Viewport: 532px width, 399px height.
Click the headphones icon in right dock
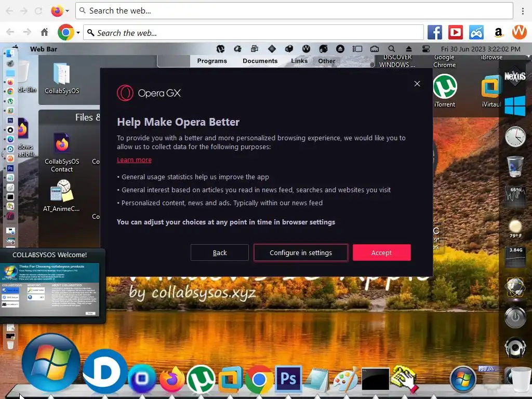(x=515, y=347)
